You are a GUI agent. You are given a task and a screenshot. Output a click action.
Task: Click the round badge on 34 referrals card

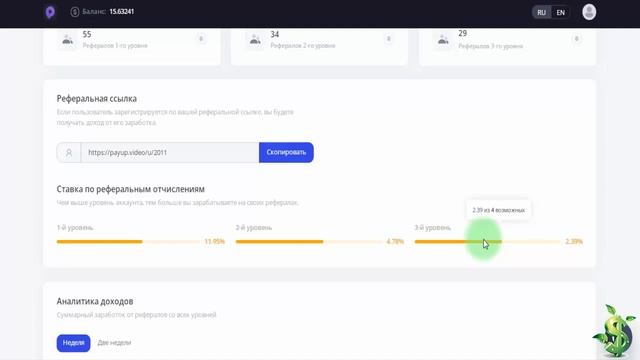tap(389, 39)
